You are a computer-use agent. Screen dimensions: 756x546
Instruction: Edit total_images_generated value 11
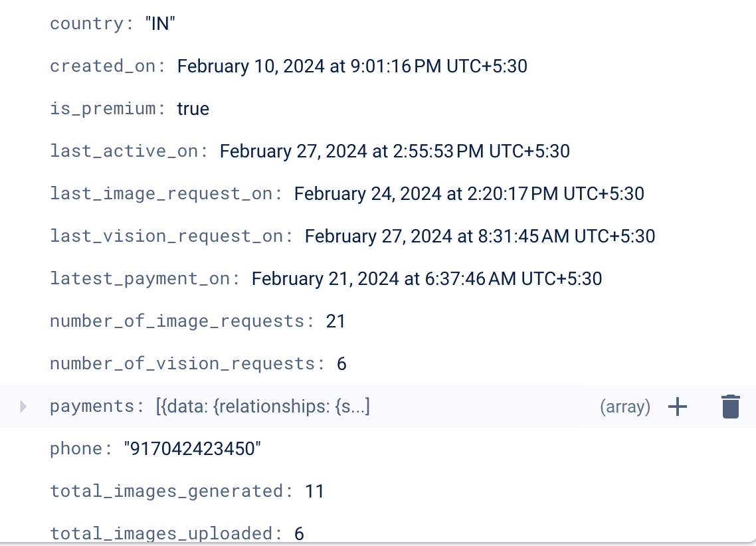click(x=314, y=492)
